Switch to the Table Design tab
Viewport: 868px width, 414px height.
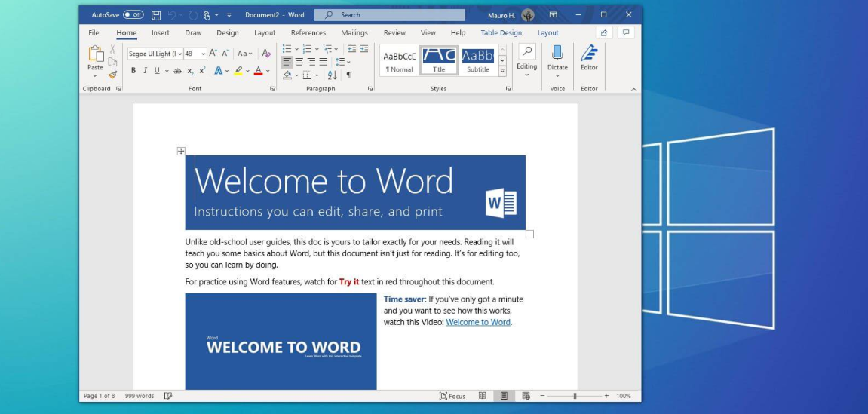501,33
